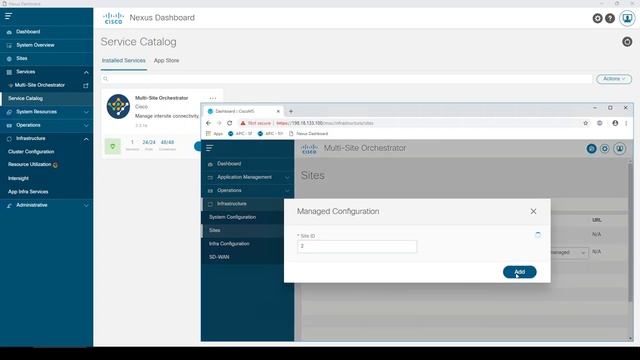Open Dashboard in Nexus Dashboard sidebar
Image resolution: width=640 pixels, height=360 pixels.
[x=28, y=32]
